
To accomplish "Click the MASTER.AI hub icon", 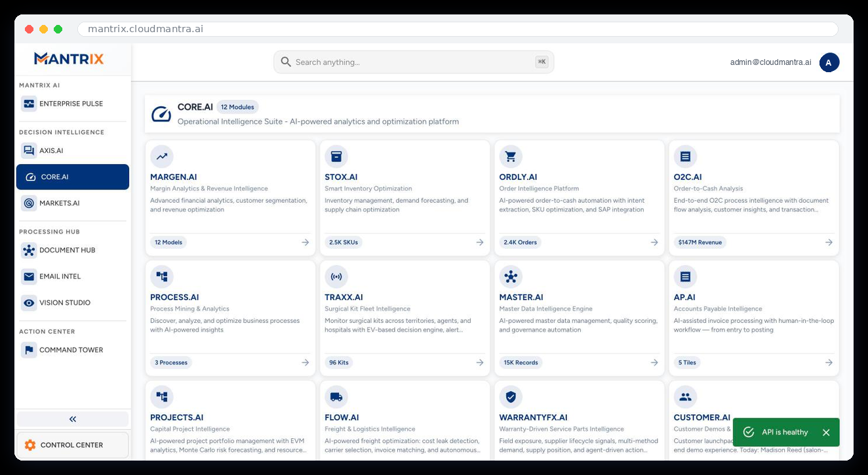I will click(x=511, y=277).
